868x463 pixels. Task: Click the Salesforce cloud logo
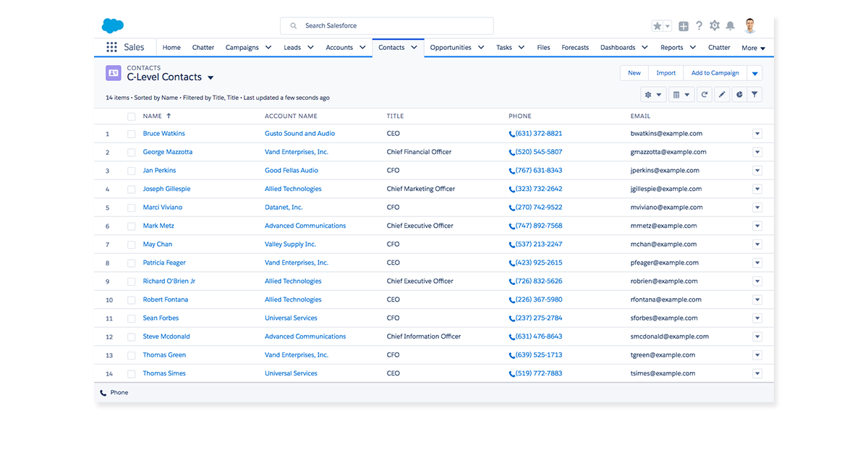point(113,26)
